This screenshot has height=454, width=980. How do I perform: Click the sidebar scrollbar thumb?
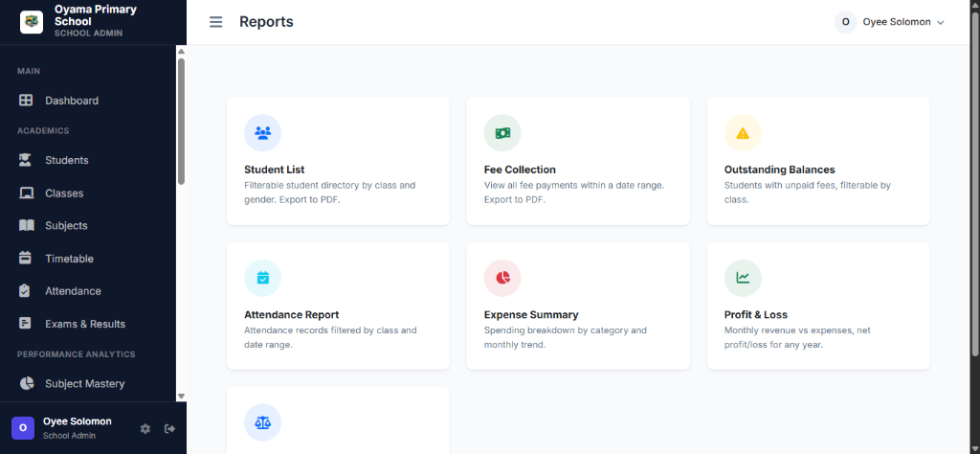tap(181, 122)
